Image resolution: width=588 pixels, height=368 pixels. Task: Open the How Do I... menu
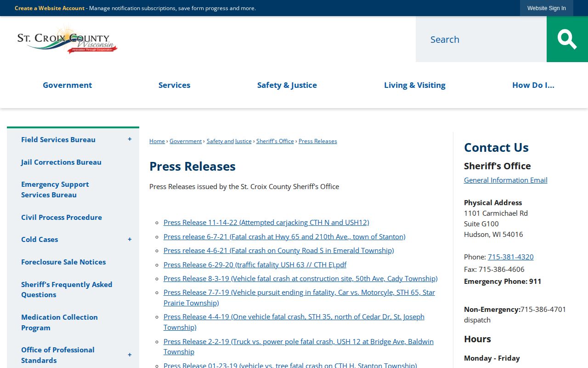533,85
